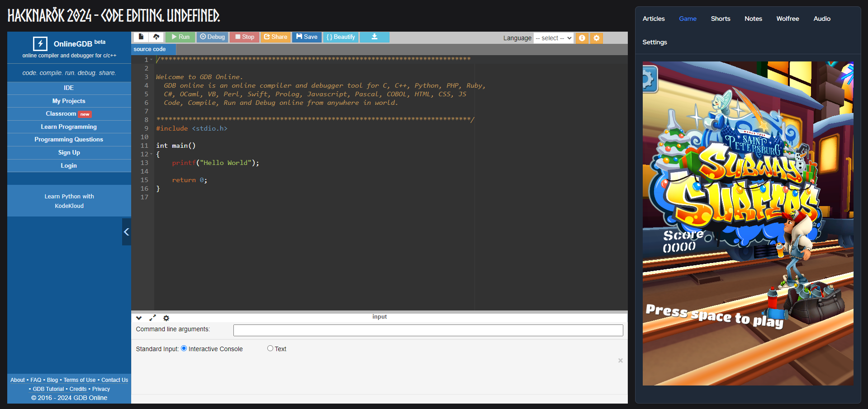Save the code with the Save button
868x409 pixels.
(307, 37)
